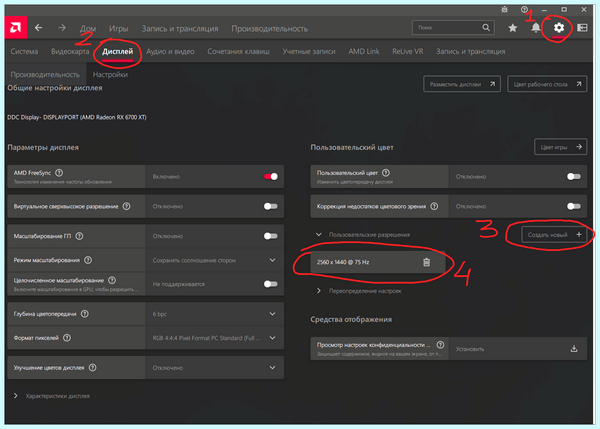Open the Игры menu
This screenshot has width=600, height=429.
pyautogui.click(x=119, y=29)
